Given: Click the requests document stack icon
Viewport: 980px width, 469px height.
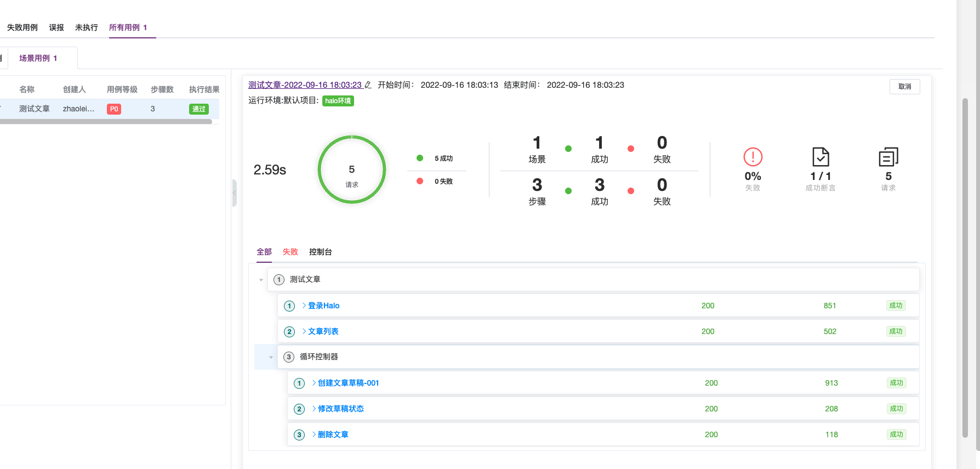Looking at the screenshot, I should 888,157.
